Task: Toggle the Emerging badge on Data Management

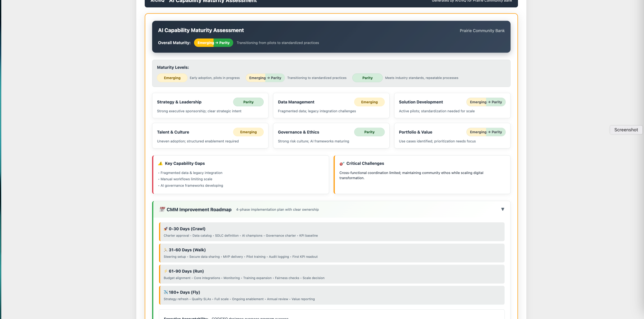Action: pos(369,102)
